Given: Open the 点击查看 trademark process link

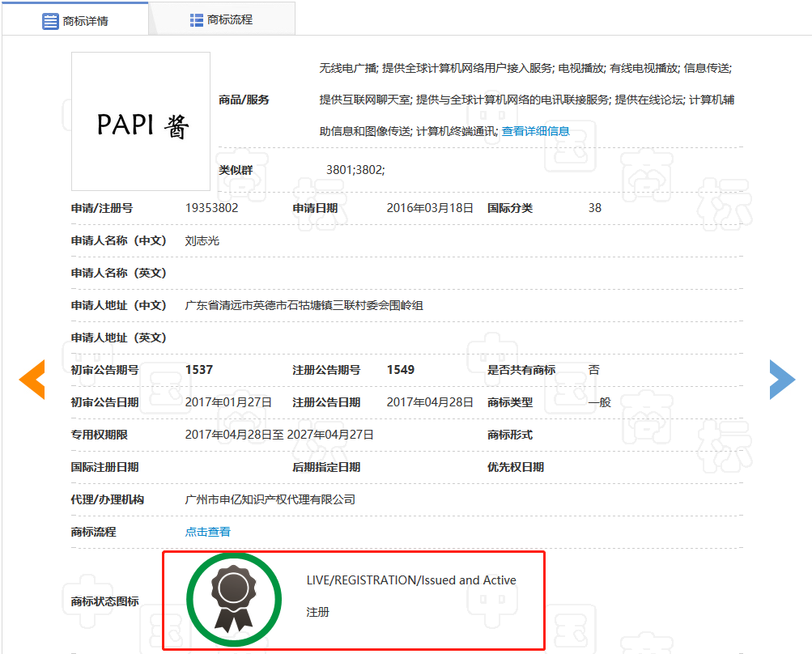Looking at the screenshot, I should (x=208, y=532).
